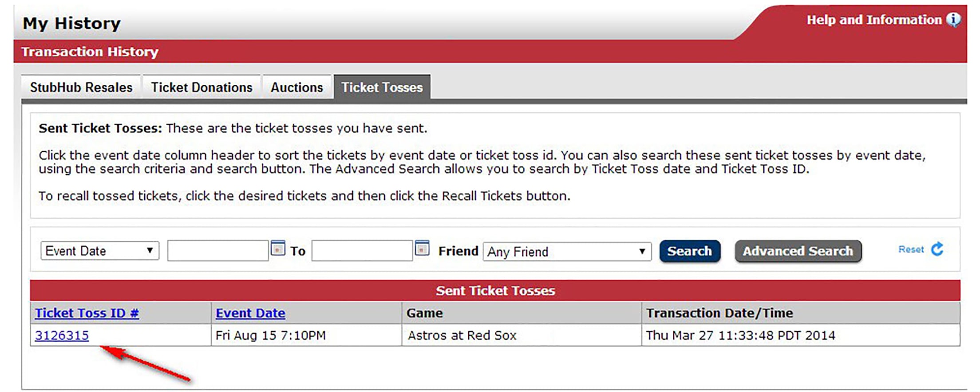Sort by Ticket Toss ID # column

pyautogui.click(x=87, y=313)
